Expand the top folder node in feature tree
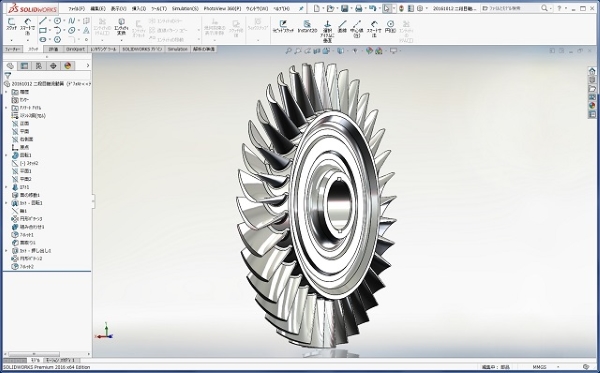Viewport: 600px width, 373px height. 6,92
